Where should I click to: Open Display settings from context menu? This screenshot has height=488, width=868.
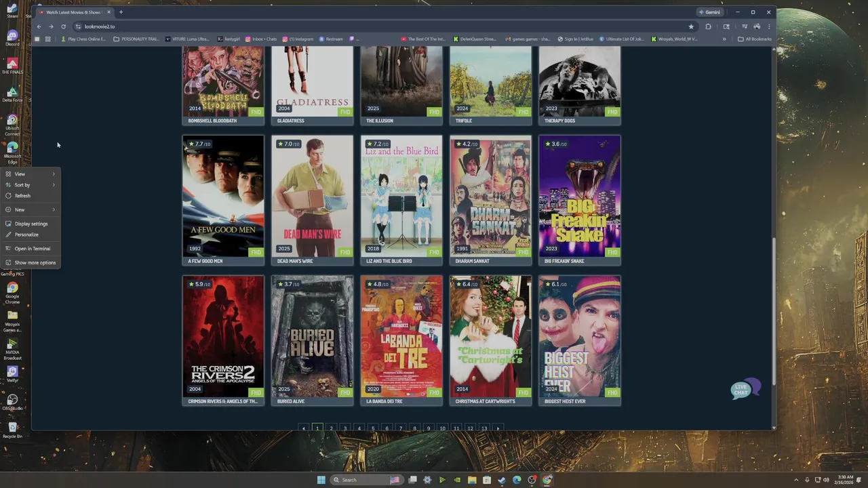coord(31,224)
